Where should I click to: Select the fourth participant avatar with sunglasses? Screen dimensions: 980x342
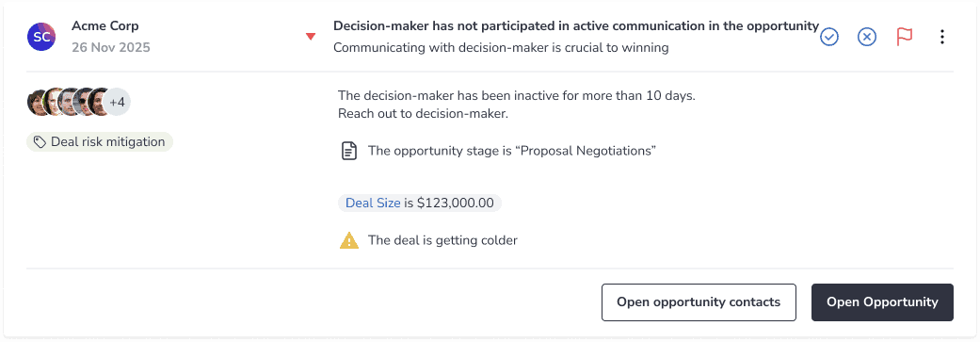(x=84, y=102)
